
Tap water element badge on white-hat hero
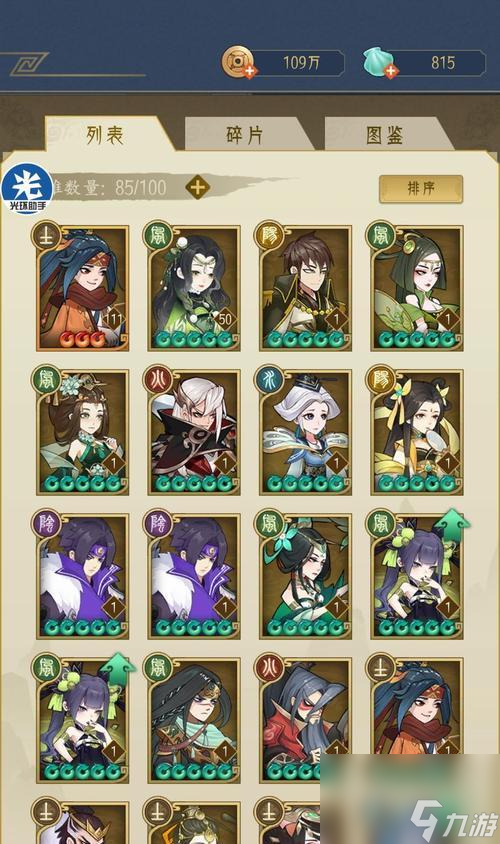pos(269,379)
